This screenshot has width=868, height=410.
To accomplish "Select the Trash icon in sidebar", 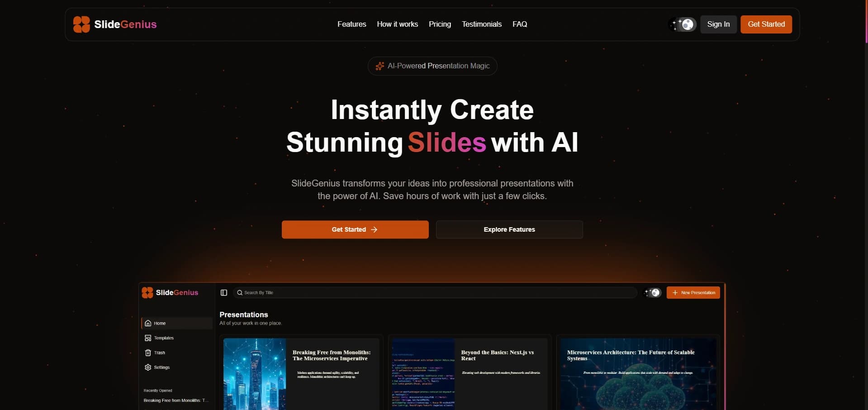I will pyautogui.click(x=148, y=353).
